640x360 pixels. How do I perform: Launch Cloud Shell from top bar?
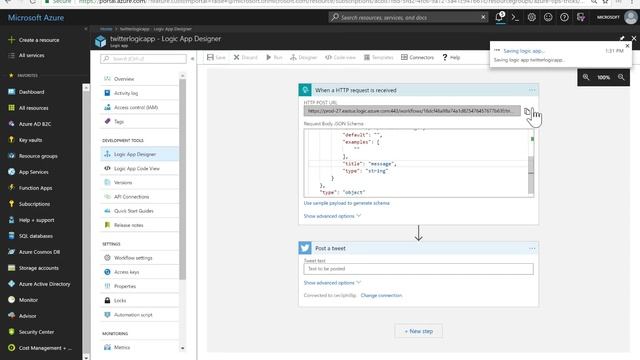[x=515, y=18]
